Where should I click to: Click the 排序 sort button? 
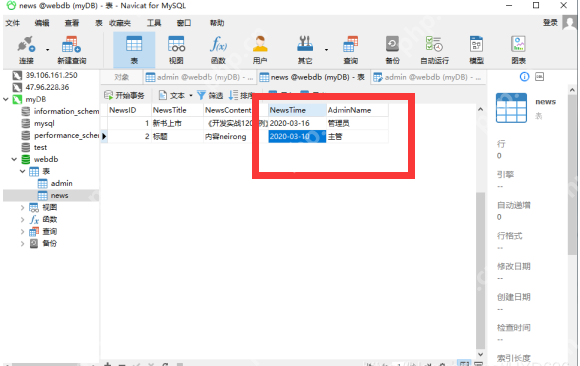tap(240, 95)
